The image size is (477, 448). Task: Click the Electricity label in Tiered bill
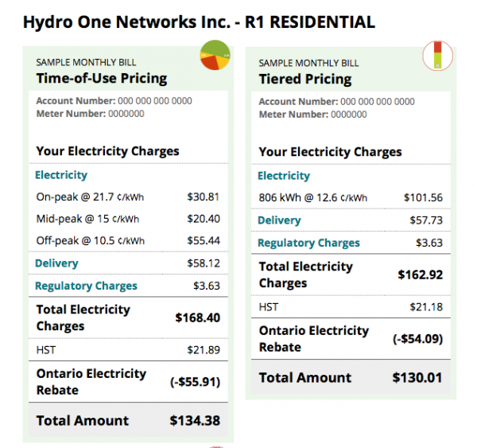click(284, 176)
